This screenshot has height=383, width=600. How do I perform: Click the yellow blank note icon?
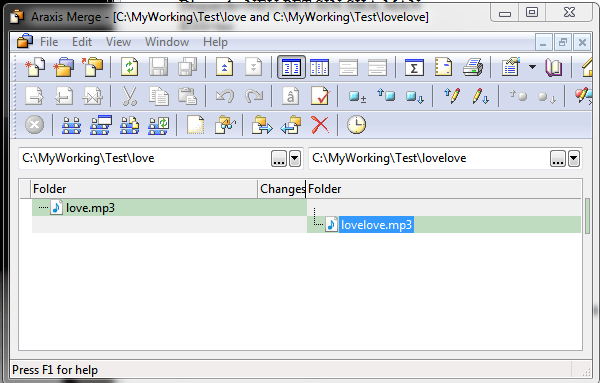196,125
